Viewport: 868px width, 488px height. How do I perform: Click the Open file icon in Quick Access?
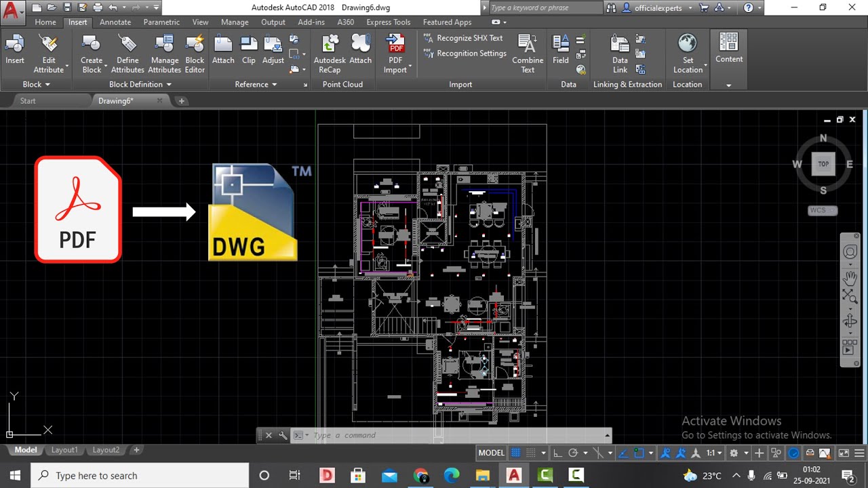pos(52,7)
